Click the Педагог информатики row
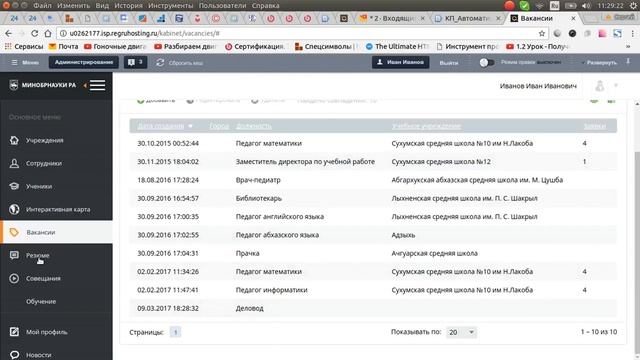 373,290
